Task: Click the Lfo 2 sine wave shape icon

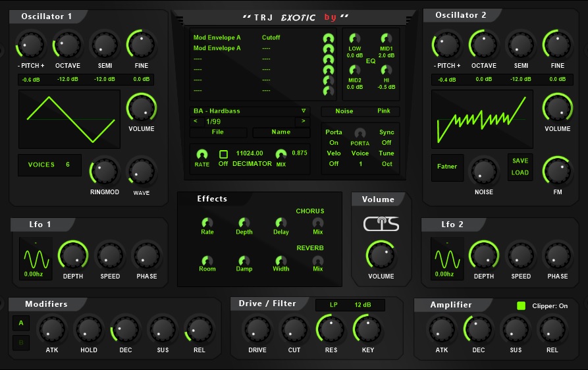Action: click(447, 259)
